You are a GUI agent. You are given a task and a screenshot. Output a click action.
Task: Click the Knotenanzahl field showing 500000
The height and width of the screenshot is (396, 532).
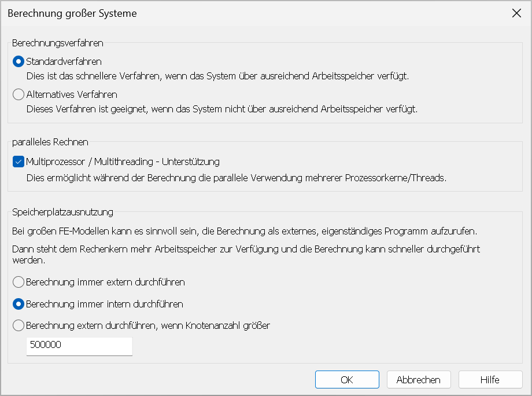(x=79, y=346)
